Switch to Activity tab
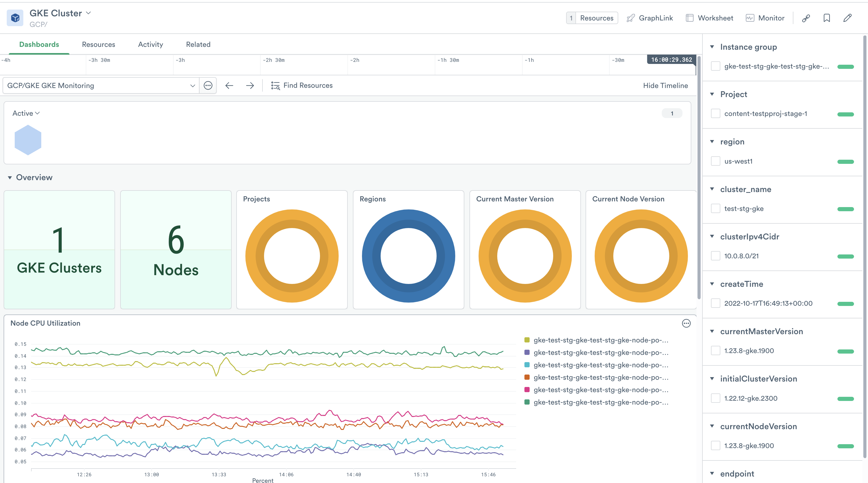This screenshot has width=868, height=483. (150, 45)
